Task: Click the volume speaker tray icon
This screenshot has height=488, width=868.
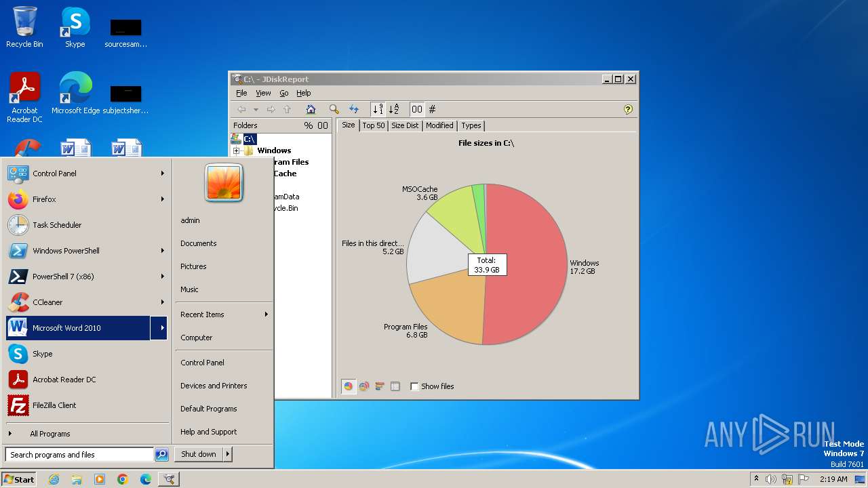Action: [771, 479]
